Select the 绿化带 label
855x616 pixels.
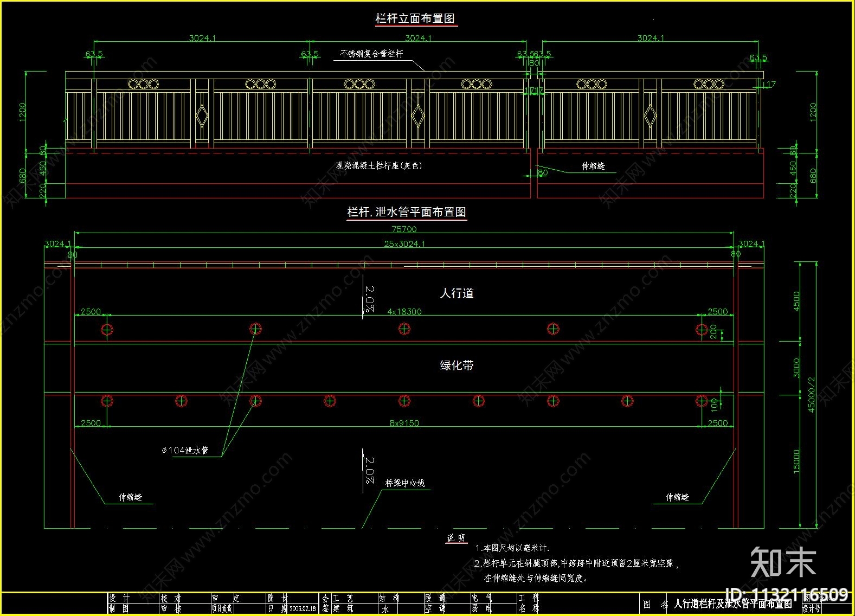tap(457, 365)
